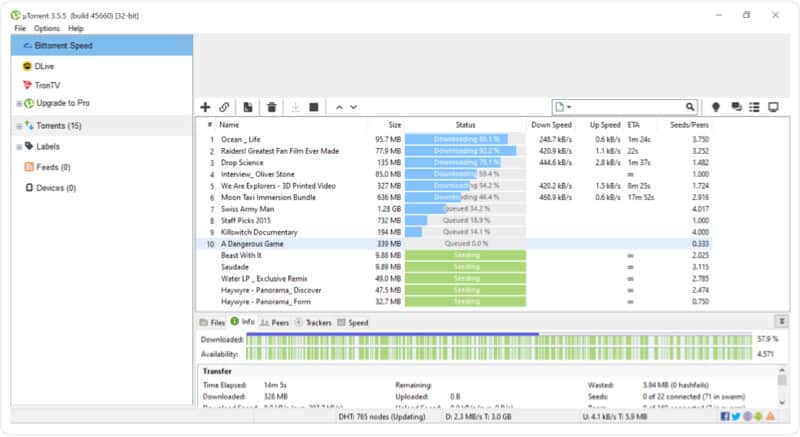The width and height of the screenshot is (800, 437).
Task: Click the Twitter bird icon in the status bar
Action: [736, 417]
